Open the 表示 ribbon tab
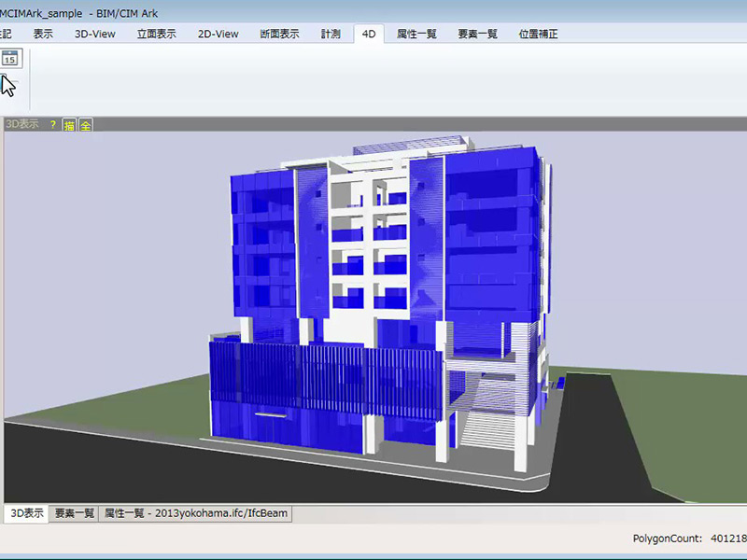 tap(43, 34)
